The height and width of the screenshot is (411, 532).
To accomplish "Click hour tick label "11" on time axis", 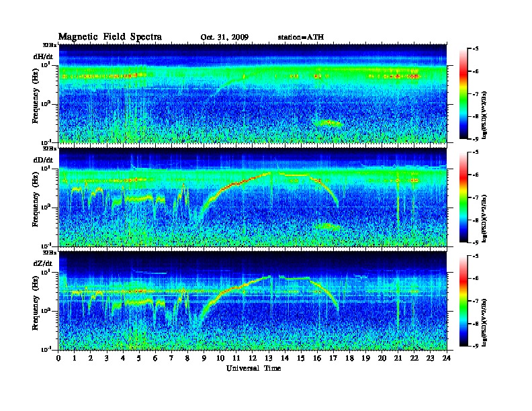I will coord(236,359).
